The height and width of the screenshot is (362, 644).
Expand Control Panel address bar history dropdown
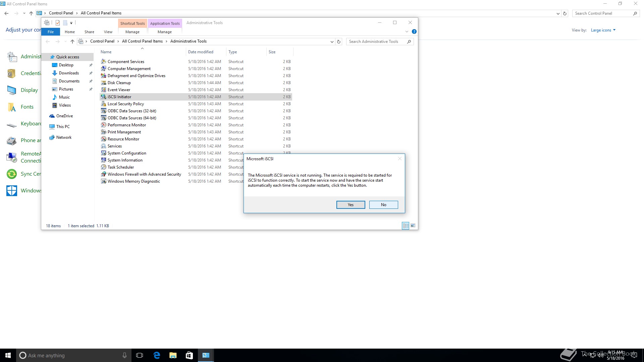point(558,13)
